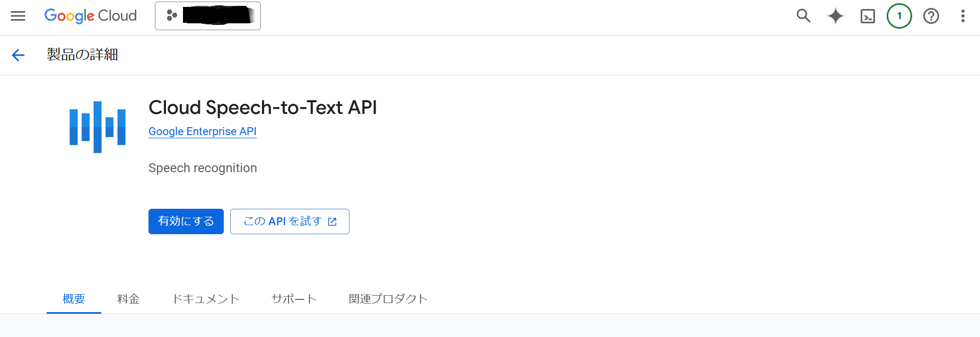The image size is (980, 337).
Task: Switch to the 料金 tab
Action: (x=128, y=299)
